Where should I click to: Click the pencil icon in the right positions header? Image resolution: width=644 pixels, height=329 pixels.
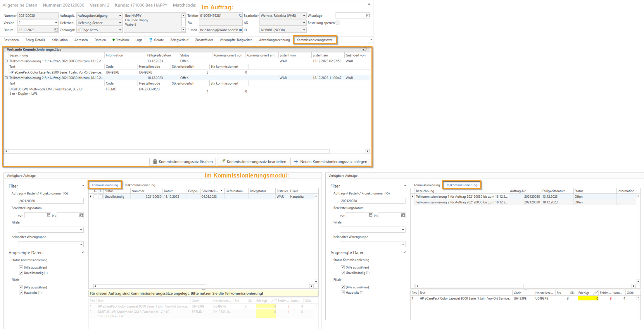tap(595, 293)
